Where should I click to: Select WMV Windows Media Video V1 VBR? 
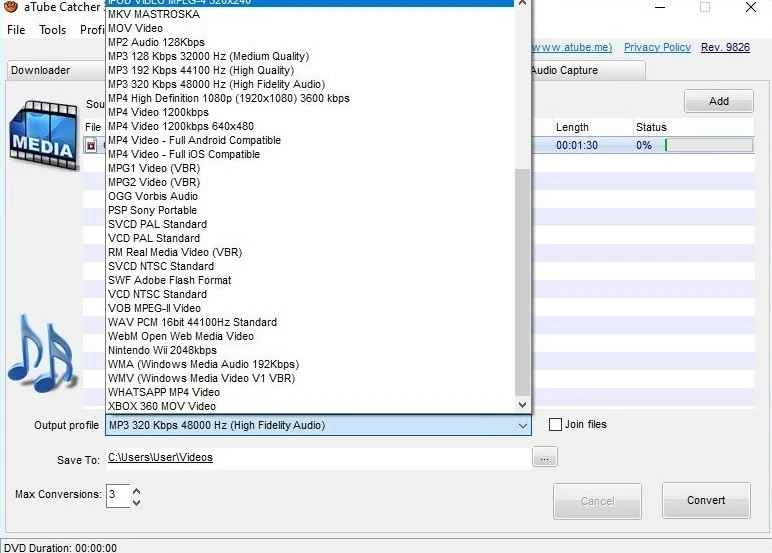(310, 378)
